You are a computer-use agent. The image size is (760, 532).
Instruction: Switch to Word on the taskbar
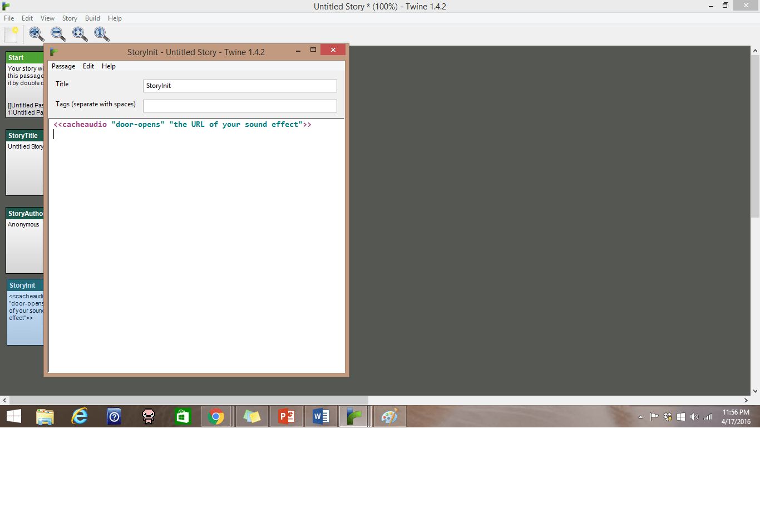[321, 416]
